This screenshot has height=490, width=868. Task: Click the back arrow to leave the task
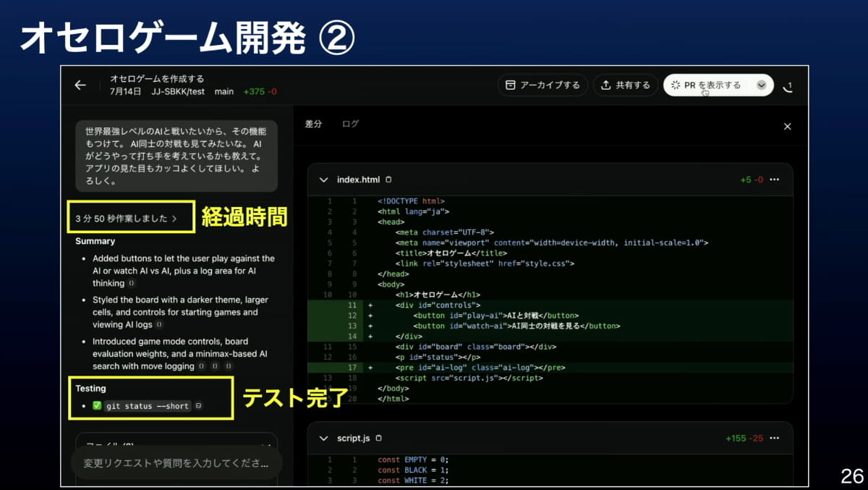tap(80, 85)
